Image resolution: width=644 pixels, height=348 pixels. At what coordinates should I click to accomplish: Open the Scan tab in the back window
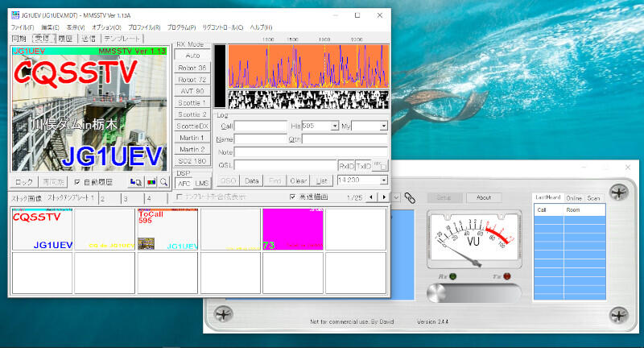[x=593, y=198]
